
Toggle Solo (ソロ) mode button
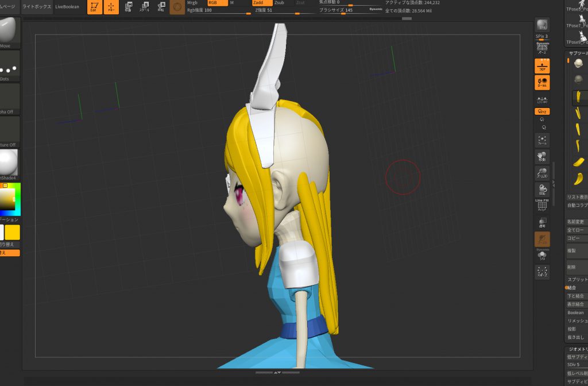542,255
